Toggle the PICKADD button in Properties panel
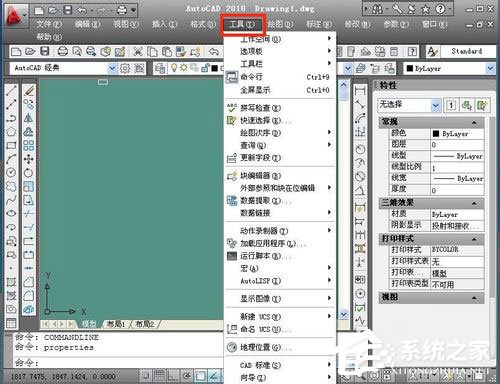 click(451, 106)
